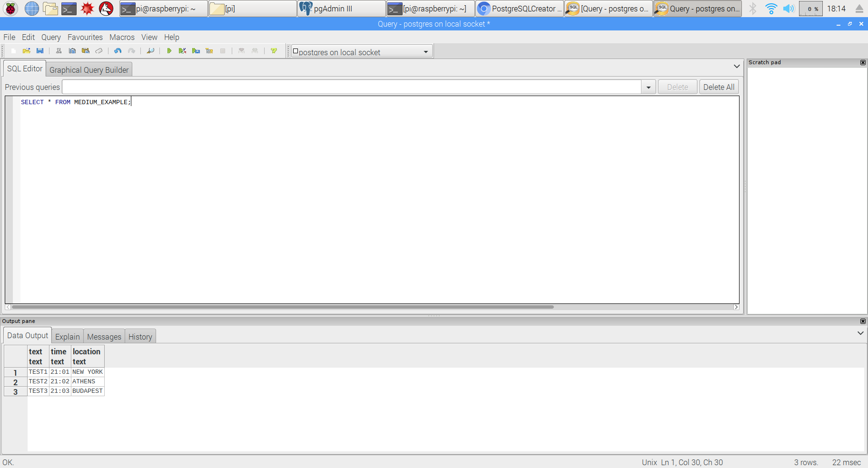
Task: Open the database connection dropdown
Action: (425, 52)
